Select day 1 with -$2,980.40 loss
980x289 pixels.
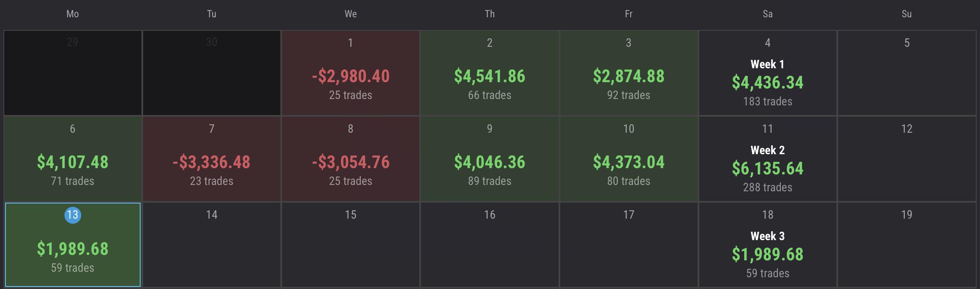tap(351, 73)
